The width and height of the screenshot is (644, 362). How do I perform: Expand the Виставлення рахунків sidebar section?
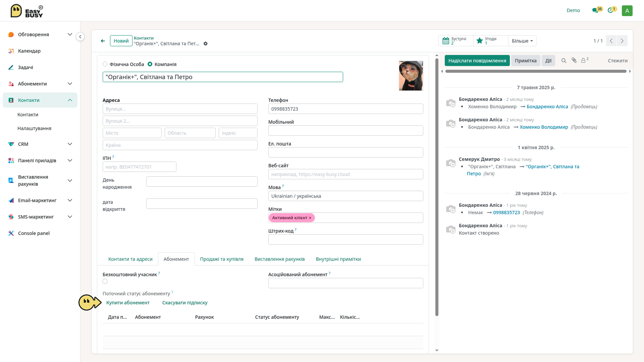[70, 181]
